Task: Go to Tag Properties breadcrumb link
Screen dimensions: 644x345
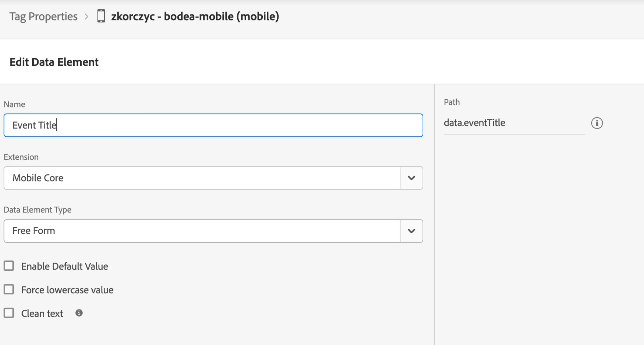Action: tap(44, 17)
